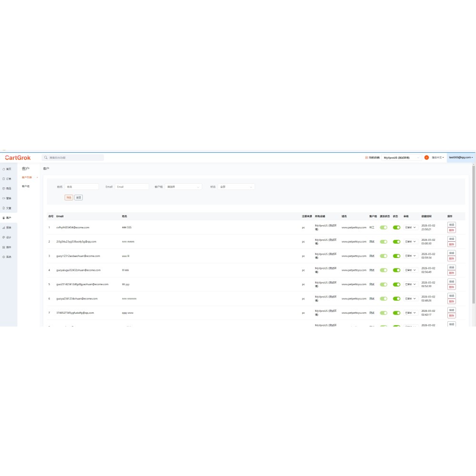Screen dimensions: 476x476
Task: Go to 订单 orders in sidebar
Action: 8,179
